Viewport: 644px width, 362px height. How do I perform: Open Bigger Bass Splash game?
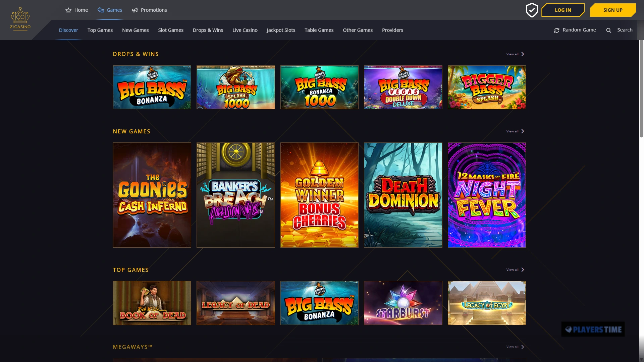(487, 87)
